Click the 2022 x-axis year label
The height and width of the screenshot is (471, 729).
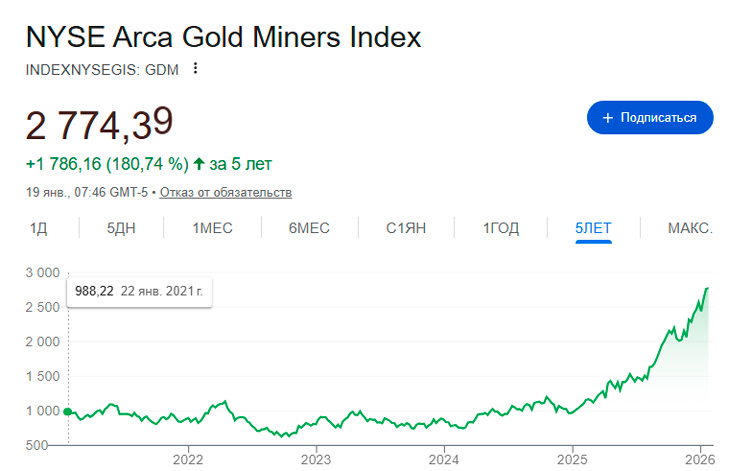point(188,459)
